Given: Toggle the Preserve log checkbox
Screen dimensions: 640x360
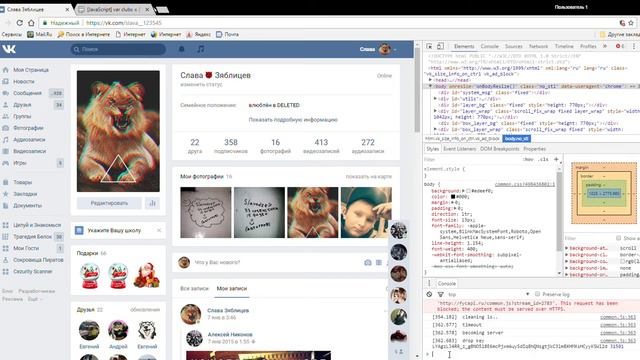Looking at the screenshot, I should click(x=538, y=294).
